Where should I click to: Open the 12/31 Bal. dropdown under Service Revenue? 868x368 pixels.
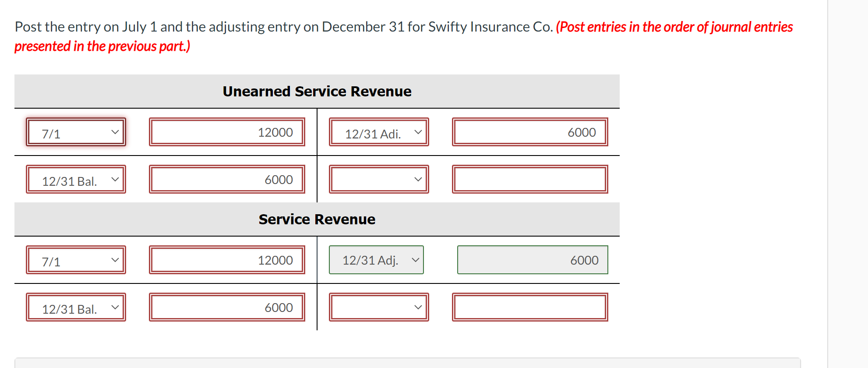(75, 307)
